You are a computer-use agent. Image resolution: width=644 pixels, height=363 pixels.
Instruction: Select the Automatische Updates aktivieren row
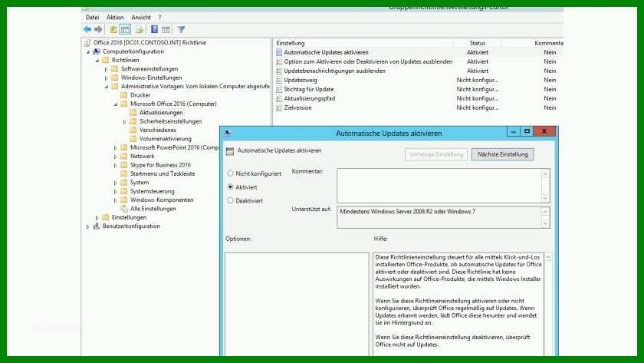point(418,52)
